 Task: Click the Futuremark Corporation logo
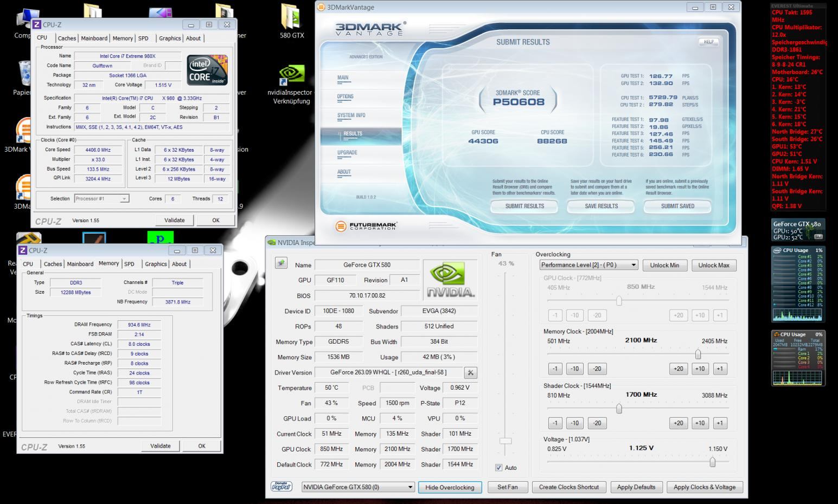pos(367,225)
